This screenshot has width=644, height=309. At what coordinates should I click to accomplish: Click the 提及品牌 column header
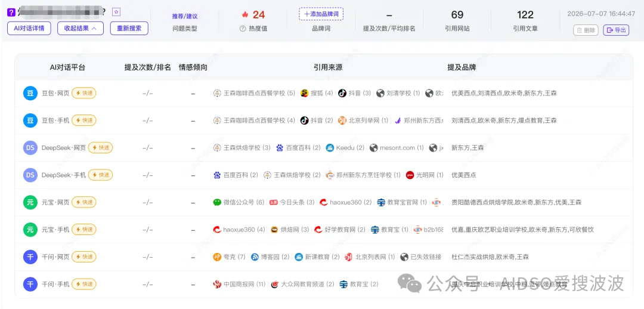pyautogui.click(x=462, y=67)
